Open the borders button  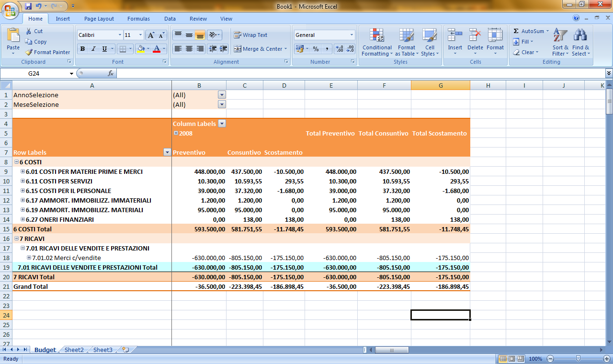tap(123, 49)
